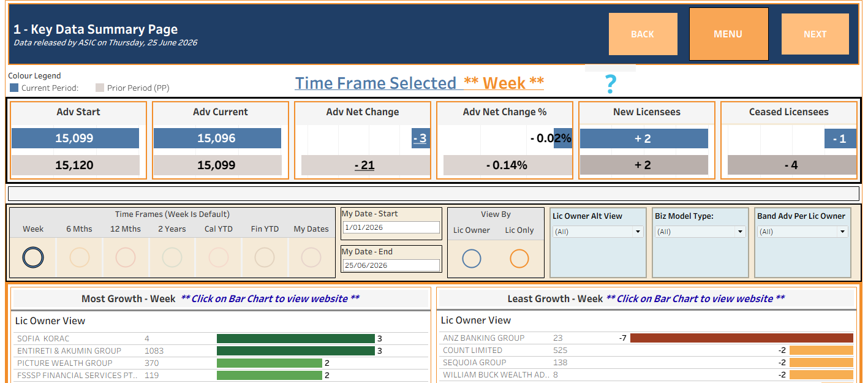Image resolution: width=868 pixels, height=383 pixels.
Task: Click the SOFIA KORAC row label
Action: click(x=43, y=338)
